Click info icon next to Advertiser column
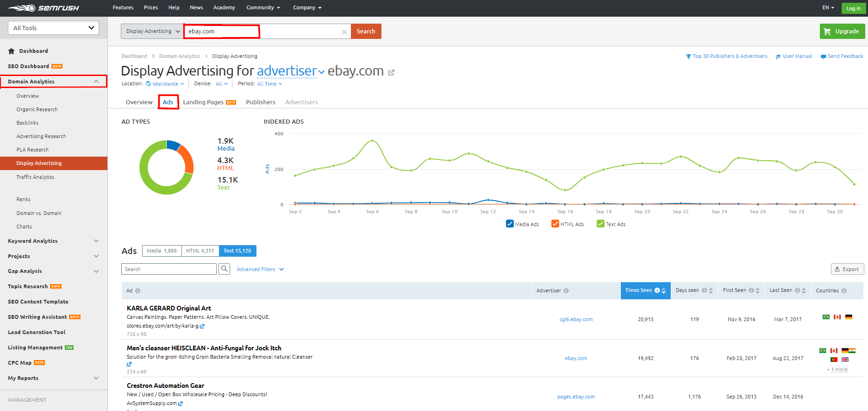The image size is (868, 411). click(566, 291)
